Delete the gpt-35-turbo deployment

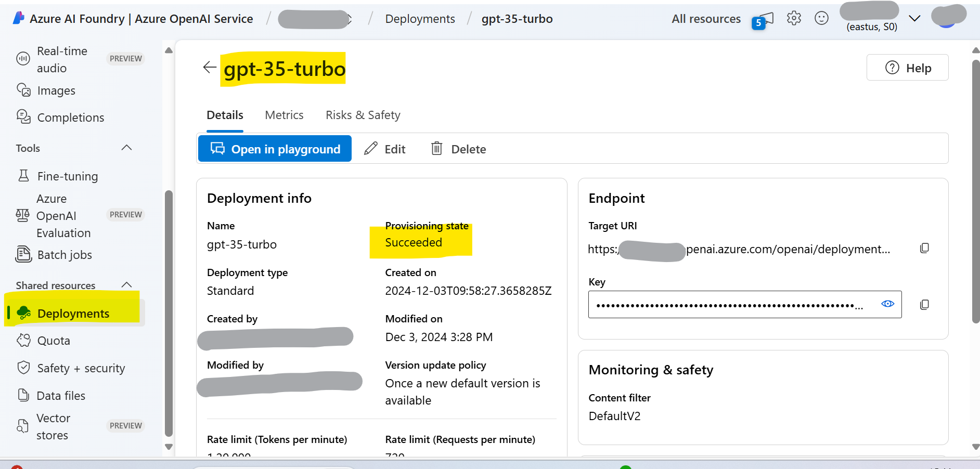click(458, 149)
